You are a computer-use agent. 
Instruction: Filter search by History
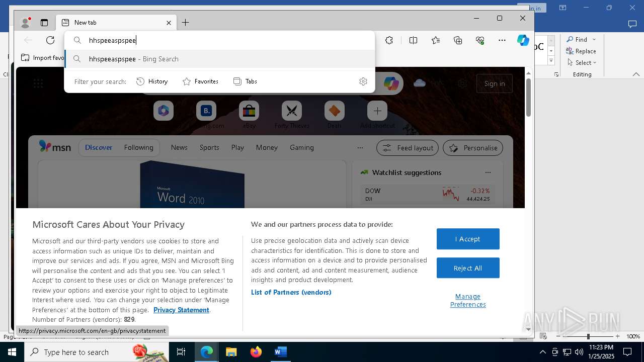[152, 81]
